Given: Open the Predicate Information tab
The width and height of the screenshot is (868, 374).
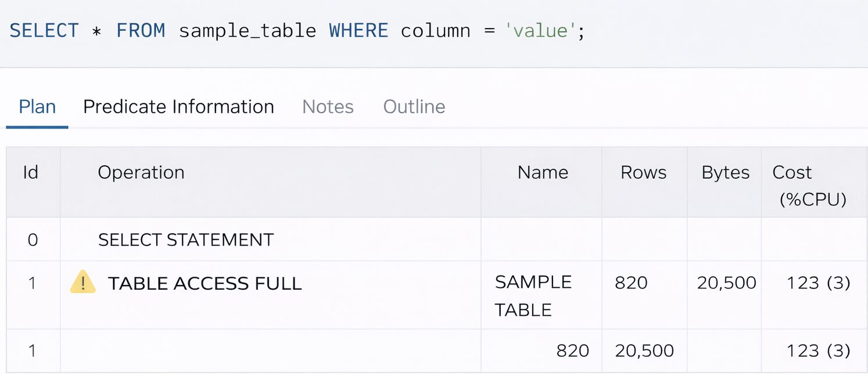Looking at the screenshot, I should click(x=178, y=107).
